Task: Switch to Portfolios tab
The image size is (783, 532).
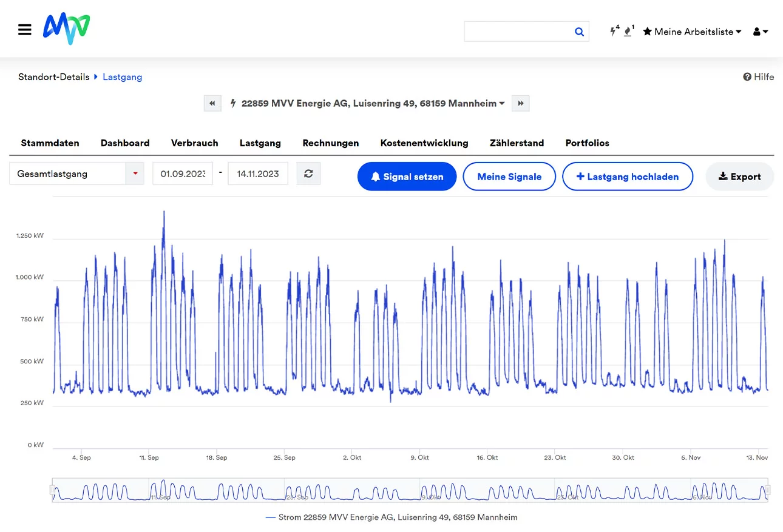Action: 587,143
